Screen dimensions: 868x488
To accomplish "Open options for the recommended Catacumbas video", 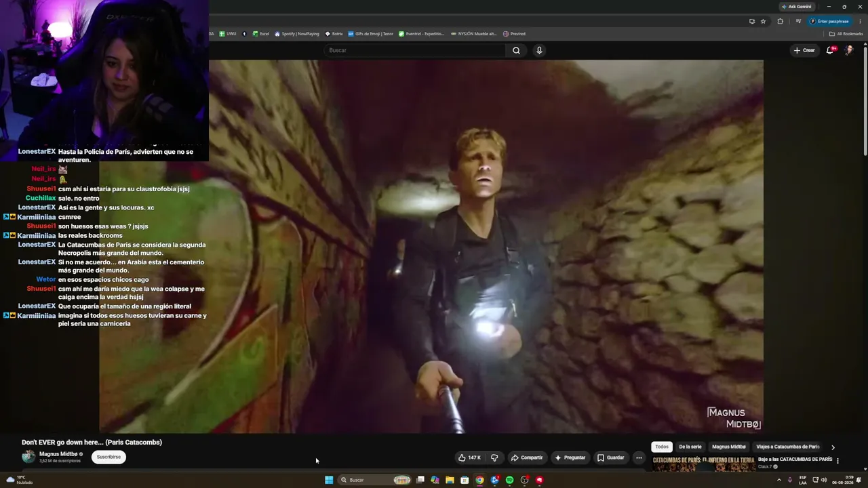I will (838, 461).
